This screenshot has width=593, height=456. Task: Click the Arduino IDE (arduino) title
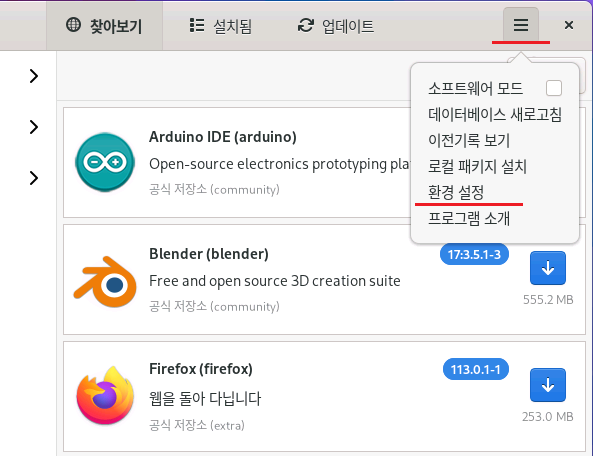point(223,137)
